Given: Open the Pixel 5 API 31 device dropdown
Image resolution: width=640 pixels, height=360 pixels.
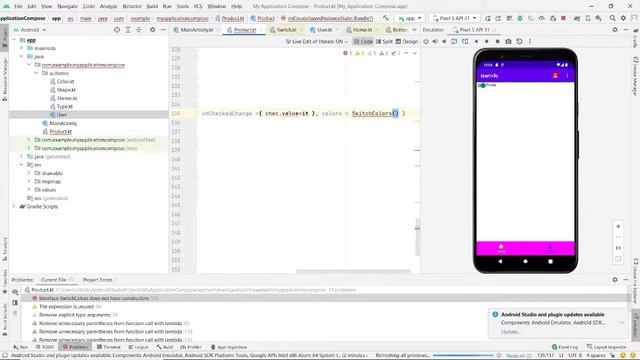Looking at the screenshot, I should click(x=455, y=18).
